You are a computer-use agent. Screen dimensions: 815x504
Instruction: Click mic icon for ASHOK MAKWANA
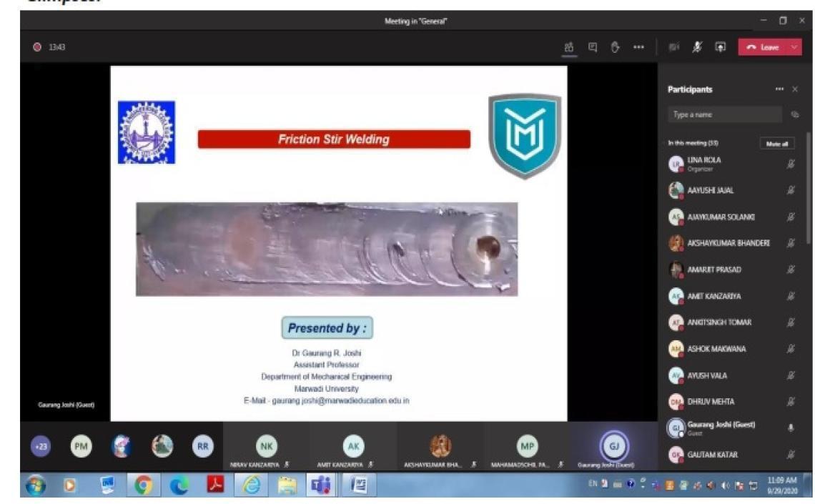point(791,349)
